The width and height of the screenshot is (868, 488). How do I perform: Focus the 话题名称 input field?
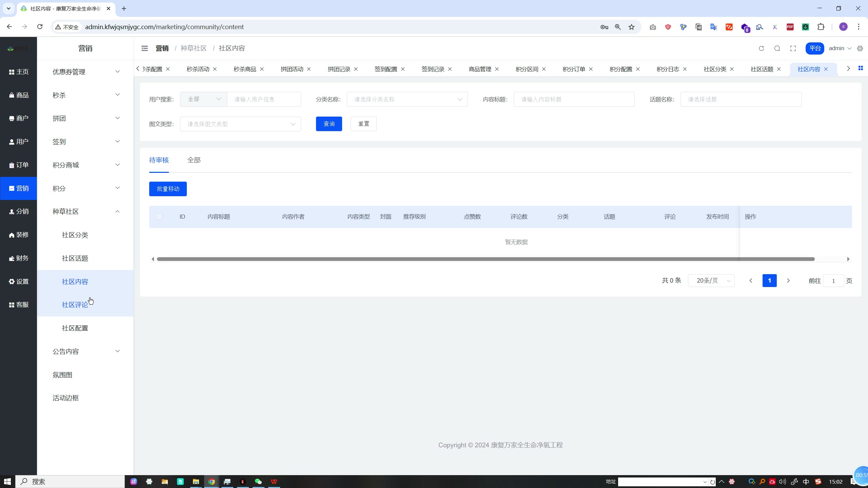pyautogui.click(x=741, y=99)
